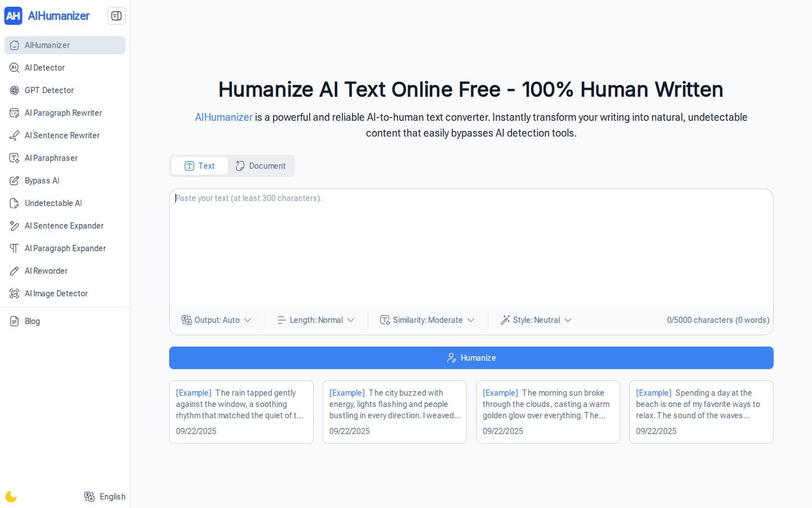
Task: Click the AI Paragraph Expander icon
Action: pos(15,248)
